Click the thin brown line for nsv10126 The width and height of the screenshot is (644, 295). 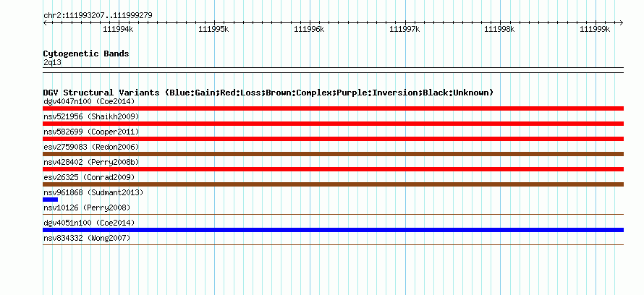(333, 214)
